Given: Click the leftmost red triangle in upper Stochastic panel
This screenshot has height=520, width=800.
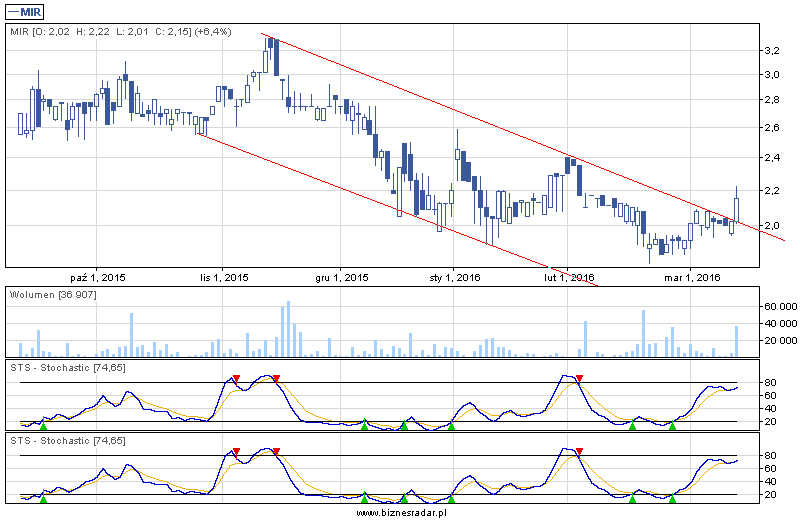Looking at the screenshot, I should click(236, 379).
